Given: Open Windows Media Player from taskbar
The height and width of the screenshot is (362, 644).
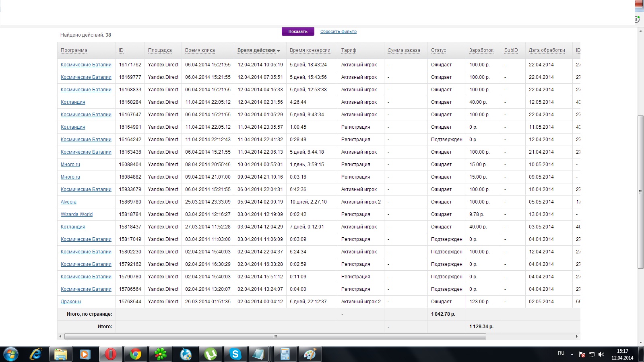Looking at the screenshot, I should coord(85,354).
